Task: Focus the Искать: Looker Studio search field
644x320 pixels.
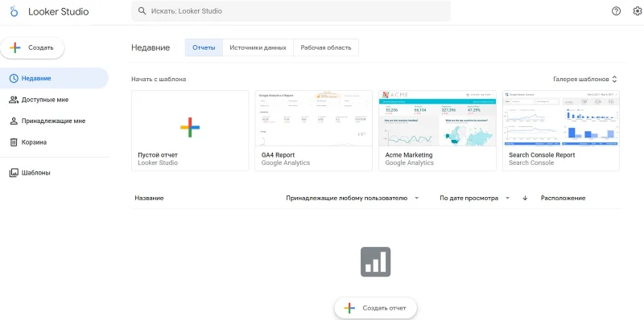Action: [x=291, y=11]
